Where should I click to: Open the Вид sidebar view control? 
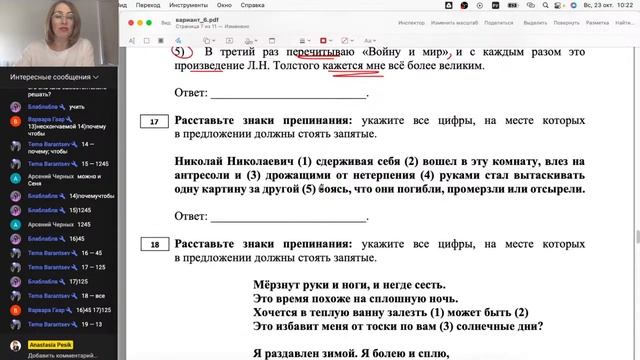(x=166, y=23)
